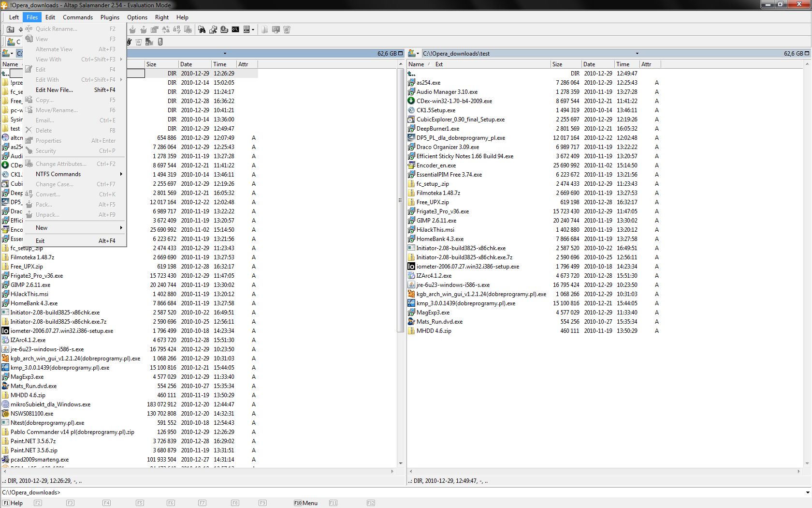
Task: Click the pcad2009smarteng.exe file icon
Action: click(x=5, y=460)
